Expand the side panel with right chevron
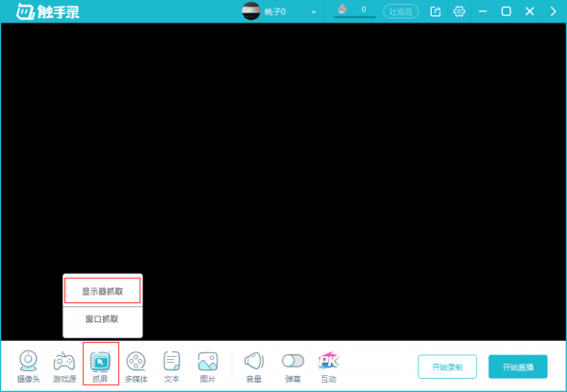This screenshot has height=392, width=567. pyautogui.click(x=553, y=11)
